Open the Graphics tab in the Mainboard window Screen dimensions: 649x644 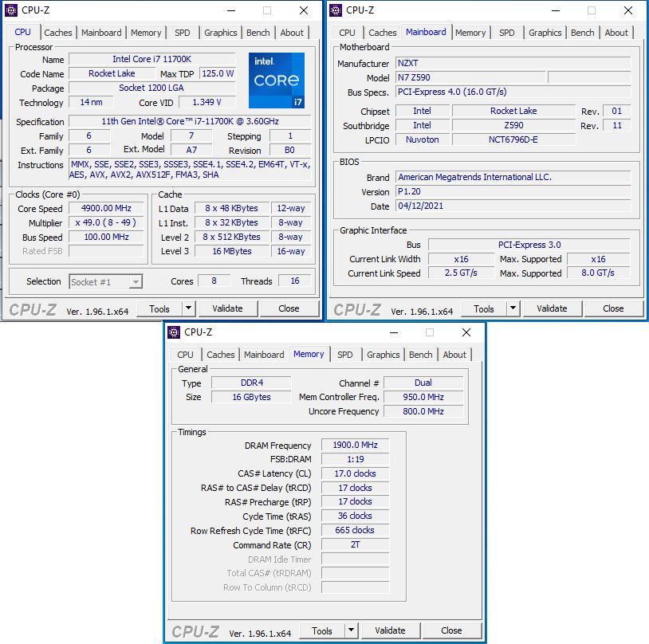545,33
